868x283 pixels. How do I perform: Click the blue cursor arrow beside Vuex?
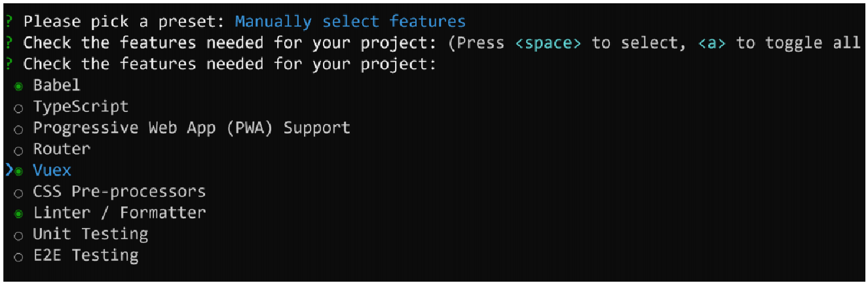[9, 171]
